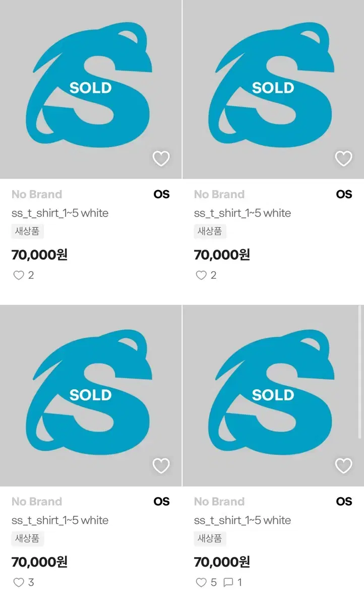The image size is (364, 605).
Task: Click the small like-count heart under top-right price
Action: (x=201, y=275)
